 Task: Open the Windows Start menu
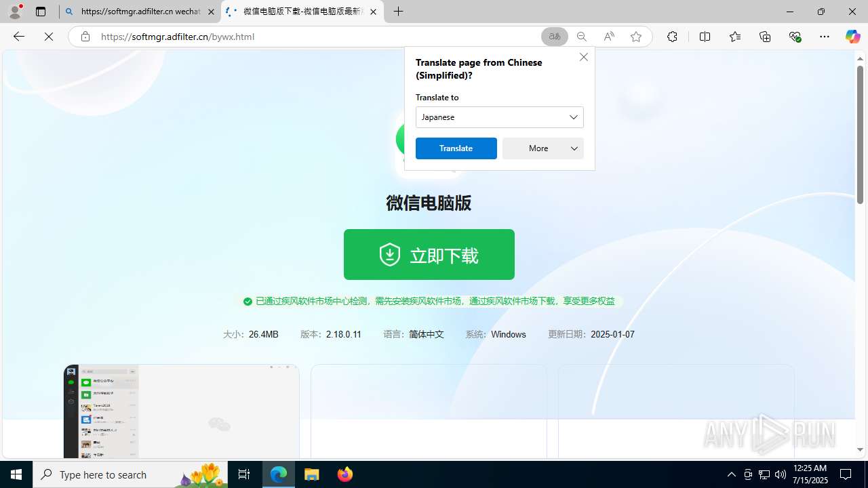(16, 474)
